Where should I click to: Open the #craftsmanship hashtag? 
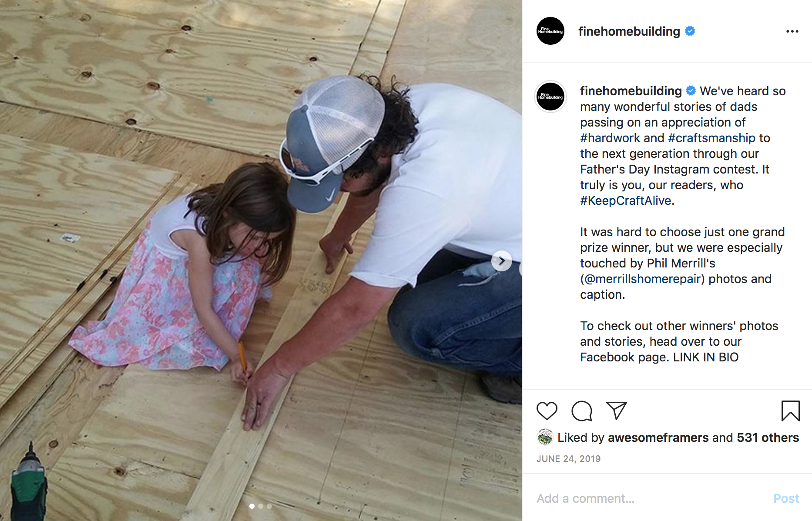(711, 138)
